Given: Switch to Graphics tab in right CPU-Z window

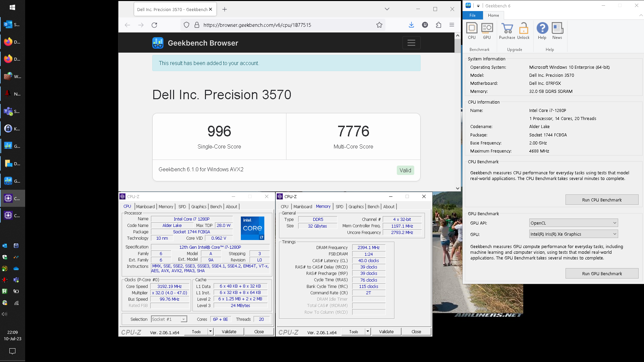Looking at the screenshot, I should [356, 206].
